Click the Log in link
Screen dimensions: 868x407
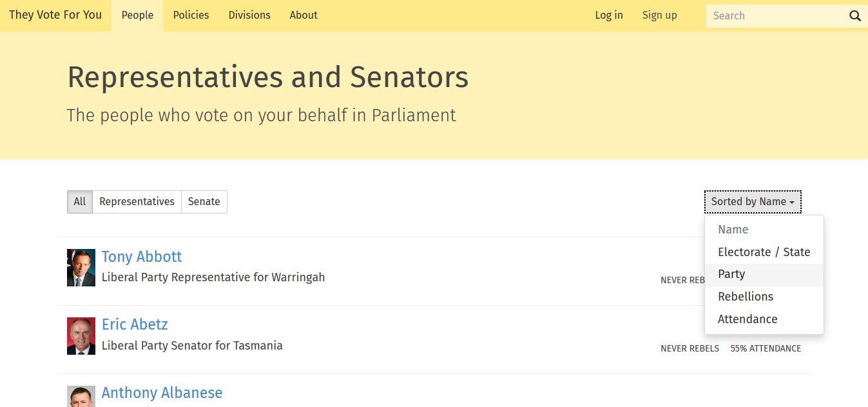click(x=609, y=15)
